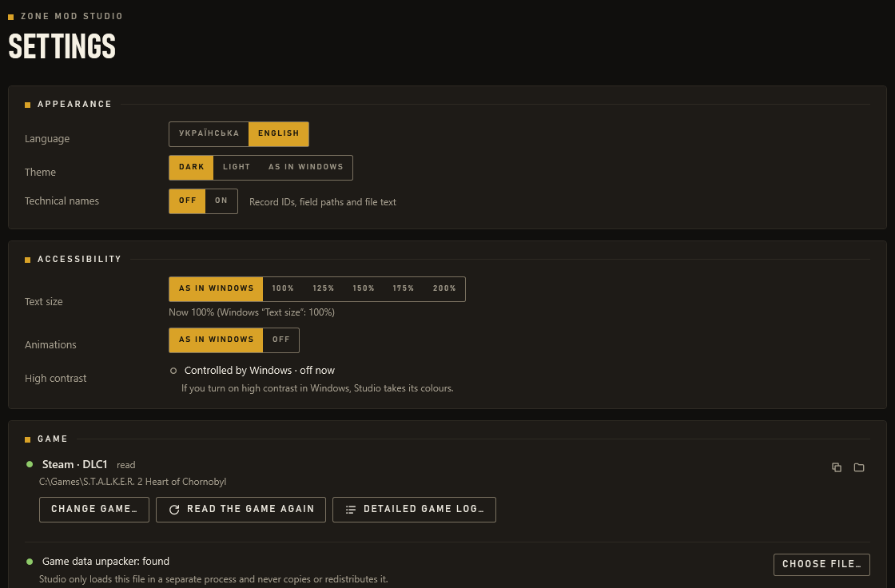Switch to the Light theme
This screenshot has width=895, height=588.
237,167
